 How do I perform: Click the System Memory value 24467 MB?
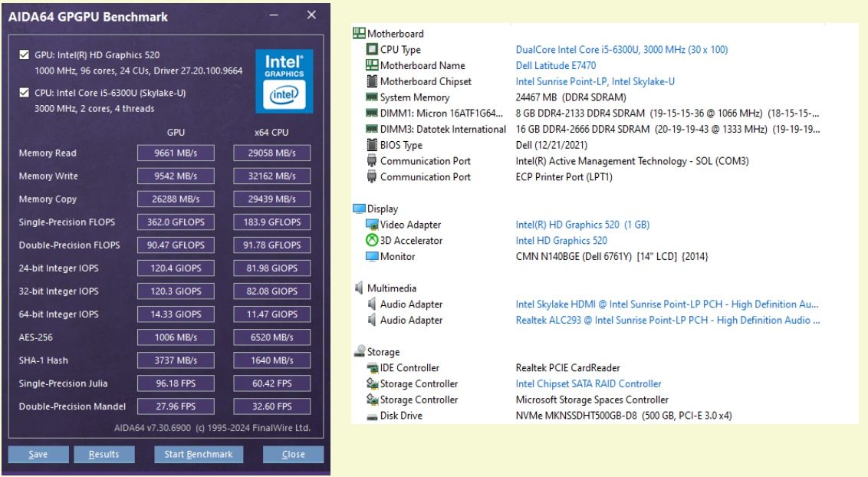point(570,97)
